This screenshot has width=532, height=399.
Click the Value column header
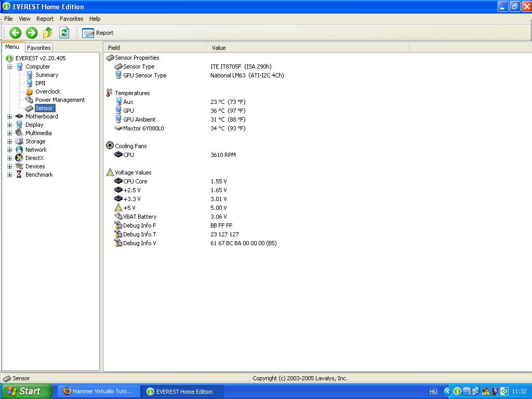308,48
